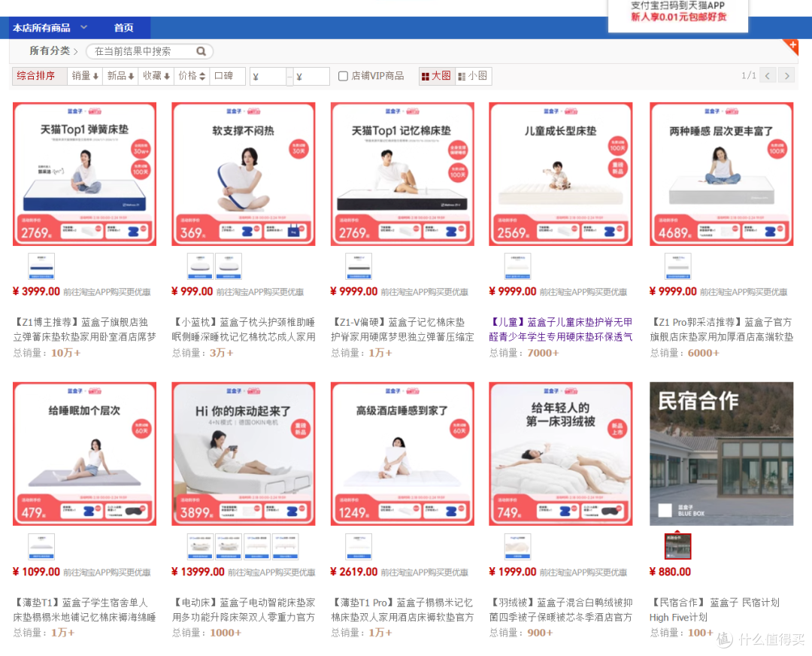Select first electric bed variant thumbnail
This screenshot has width=812, height=656.
tap(200, 546)
